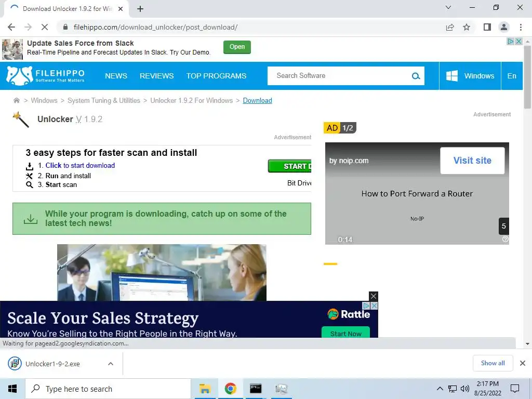Viewport: 532px width, 399px height.
Task: Close the Download Unlocker tab
Action: (121, 9)
